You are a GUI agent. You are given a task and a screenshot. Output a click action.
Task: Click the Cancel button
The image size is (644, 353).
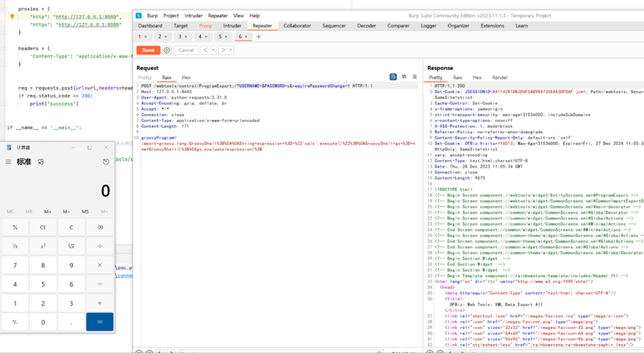186,50
